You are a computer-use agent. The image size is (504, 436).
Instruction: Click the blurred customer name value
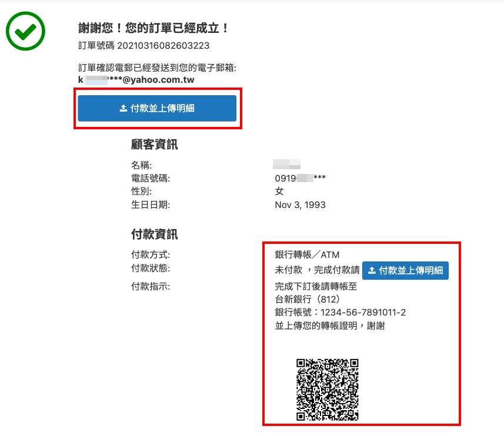[287, 164]
